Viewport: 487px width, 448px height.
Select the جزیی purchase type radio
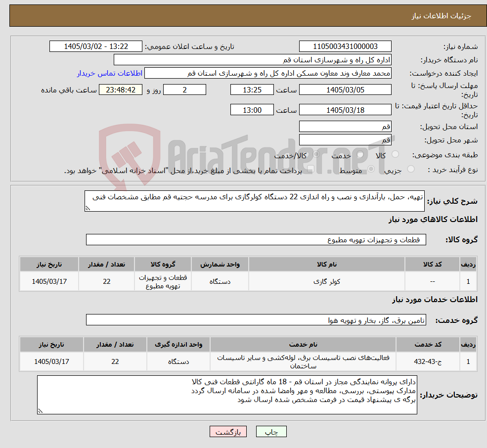pyautogui.click(x=411, y=169)
